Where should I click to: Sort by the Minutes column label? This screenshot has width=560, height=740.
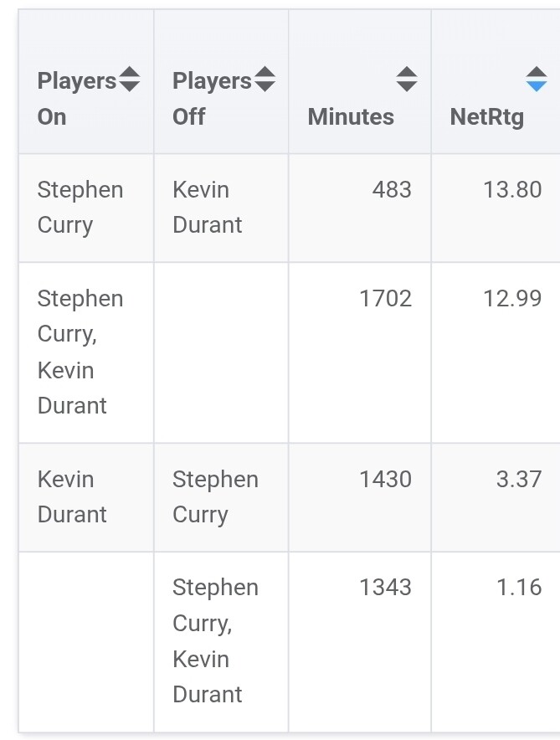(351, 116)
